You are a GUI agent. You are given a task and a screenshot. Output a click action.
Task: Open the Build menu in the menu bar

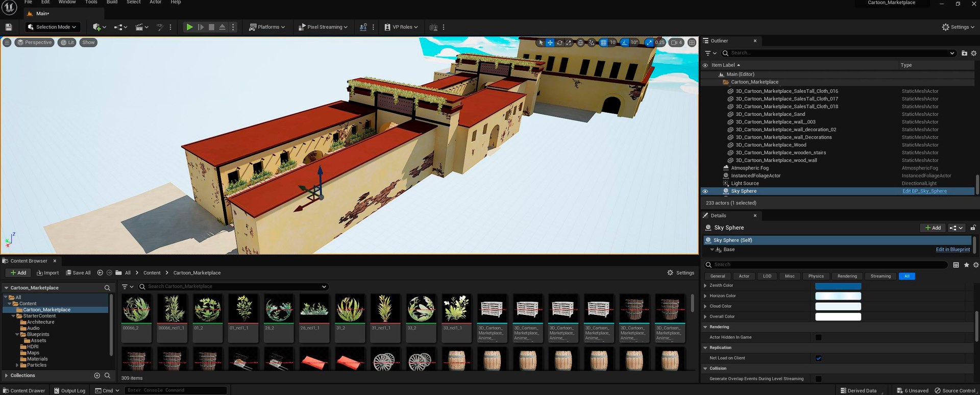tap(112, 2)
